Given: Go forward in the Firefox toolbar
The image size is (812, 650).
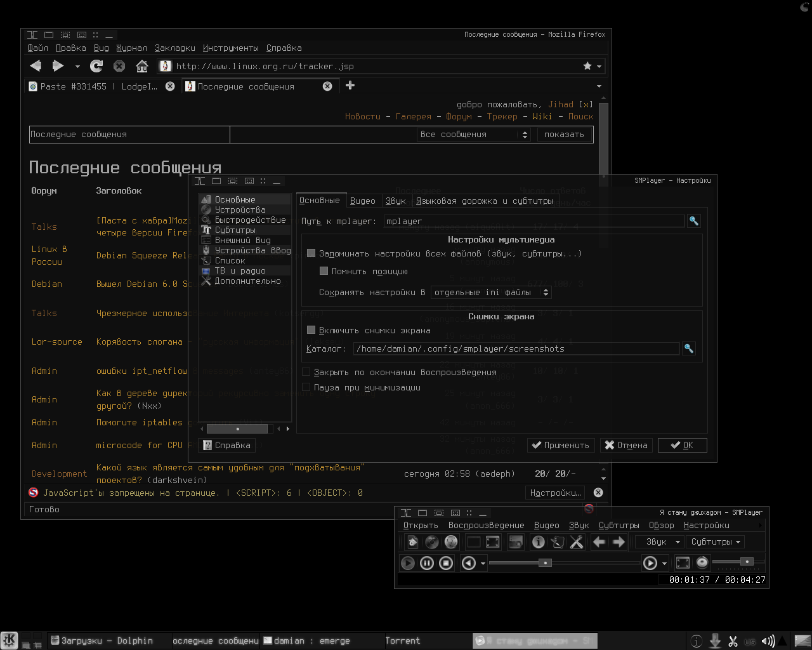Looking at the screenshot, I should point(58,65).
